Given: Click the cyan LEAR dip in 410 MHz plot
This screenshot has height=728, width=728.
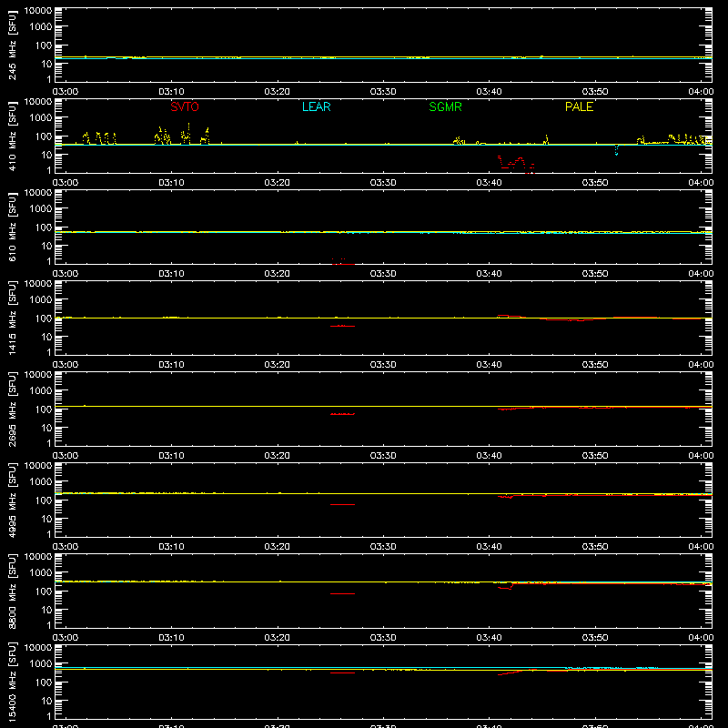Looking at the screenshot, I should [x=617, y=150].
